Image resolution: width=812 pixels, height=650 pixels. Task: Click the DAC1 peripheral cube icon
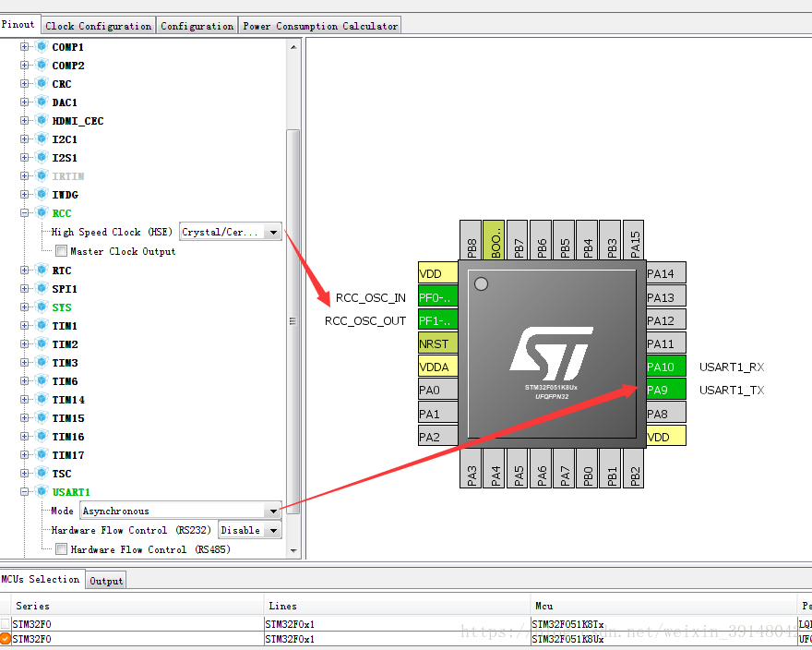tap(42, 102)
